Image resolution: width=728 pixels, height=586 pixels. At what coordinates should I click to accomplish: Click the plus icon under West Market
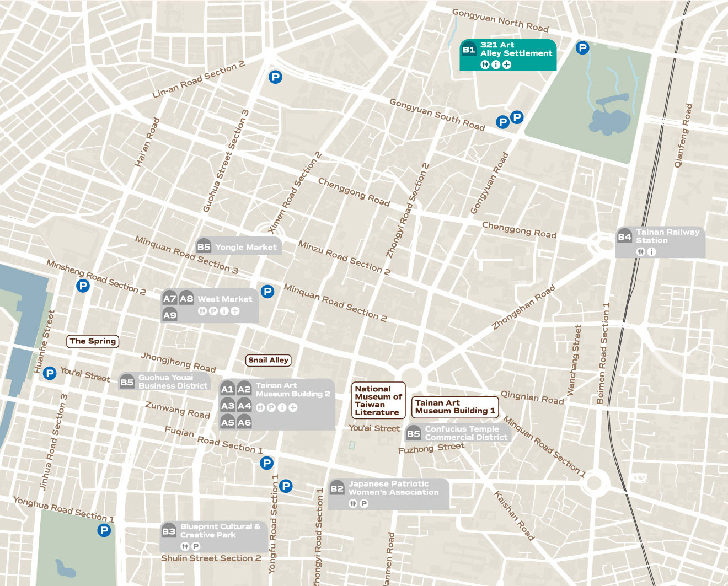235,311
